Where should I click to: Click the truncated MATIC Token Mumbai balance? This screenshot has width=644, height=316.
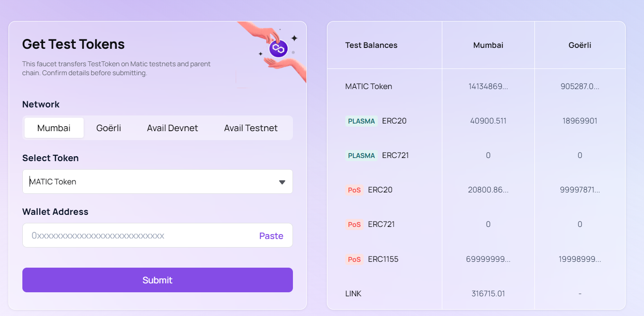click(488, 86)
